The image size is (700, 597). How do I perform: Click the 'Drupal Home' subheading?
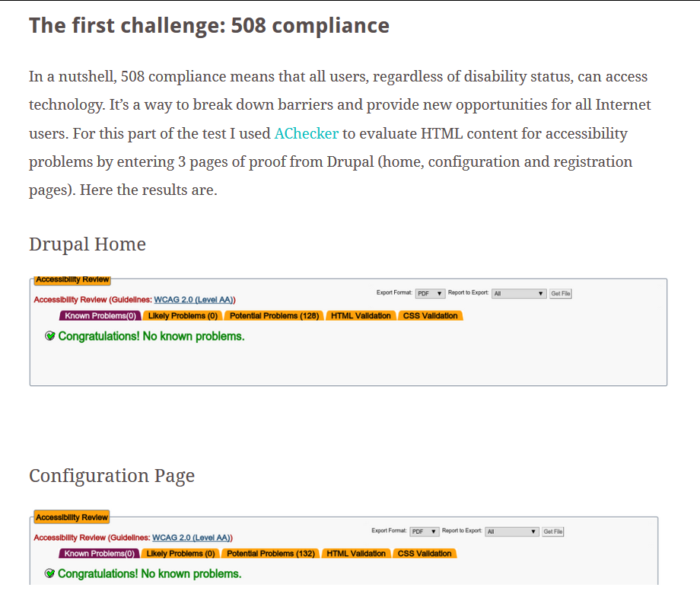[x=87, y=244]
